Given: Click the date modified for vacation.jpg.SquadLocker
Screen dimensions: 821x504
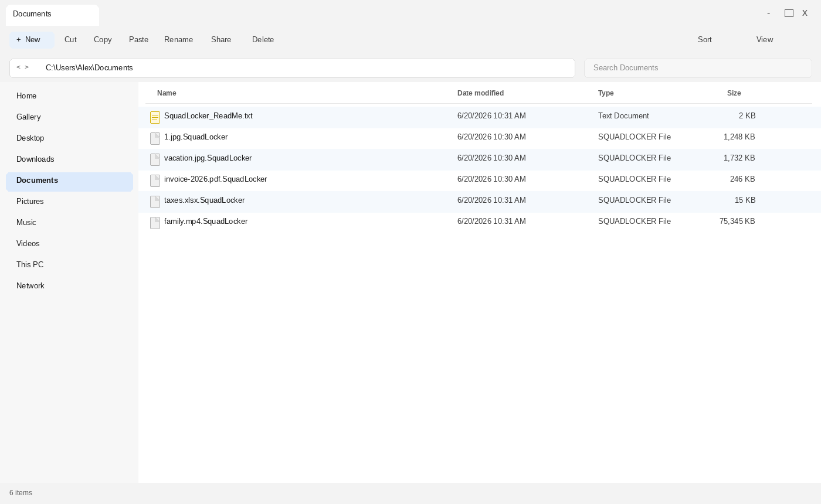Looking at the screenshot, I should tap(491, 158).
